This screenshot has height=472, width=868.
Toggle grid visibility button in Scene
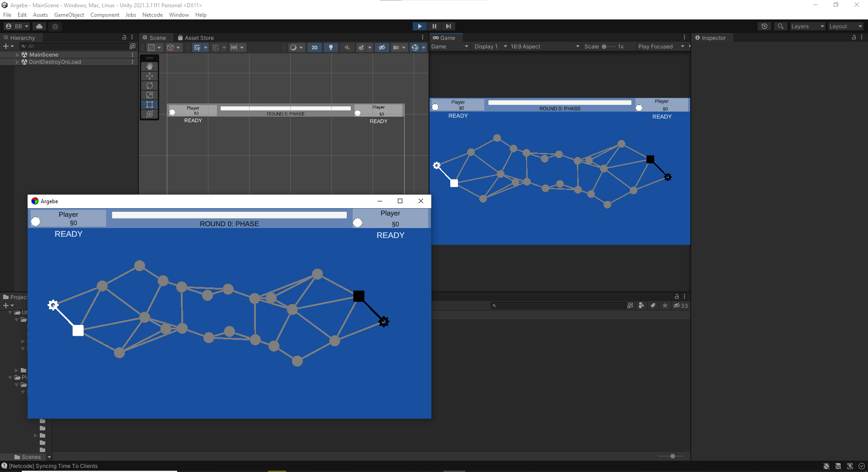pos(197,48)
